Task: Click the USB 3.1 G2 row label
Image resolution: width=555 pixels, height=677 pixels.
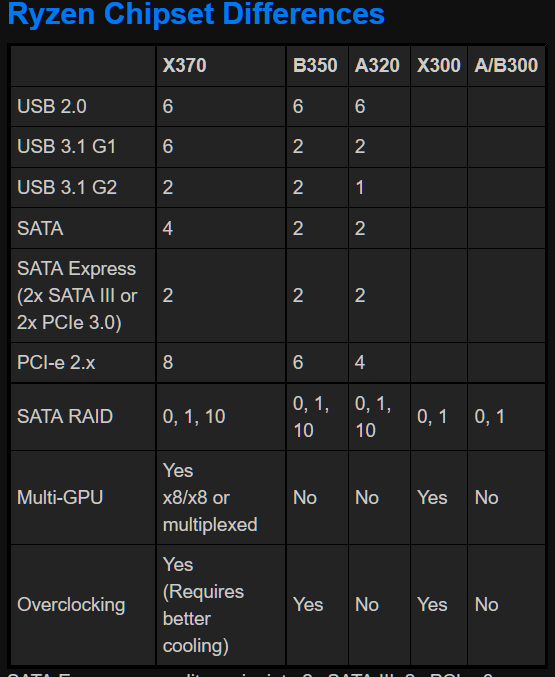Action: click(x=67, y=187)
